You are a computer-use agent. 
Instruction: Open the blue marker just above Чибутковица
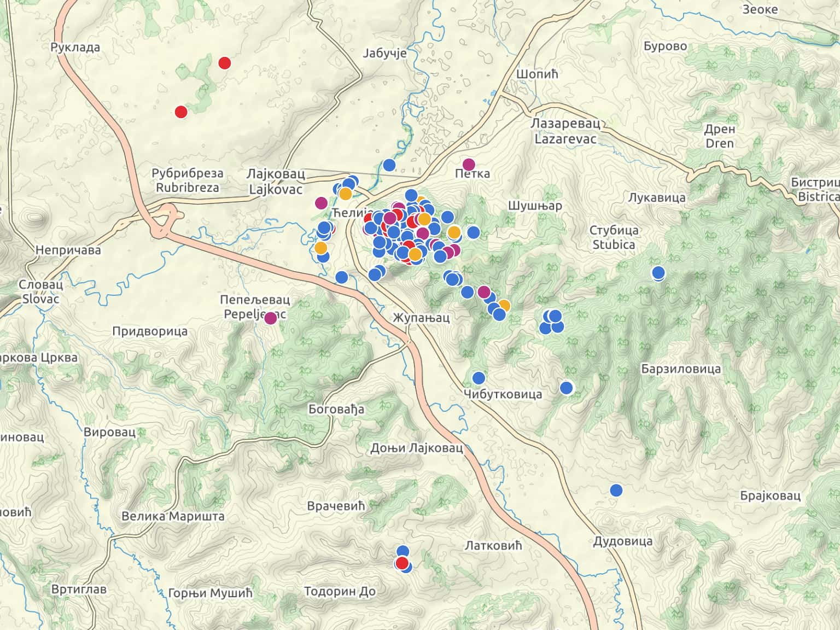point(479,378)
